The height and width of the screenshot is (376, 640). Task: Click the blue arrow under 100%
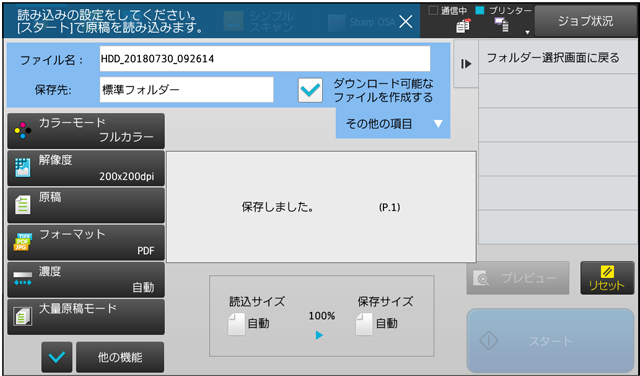pos(319,335)
